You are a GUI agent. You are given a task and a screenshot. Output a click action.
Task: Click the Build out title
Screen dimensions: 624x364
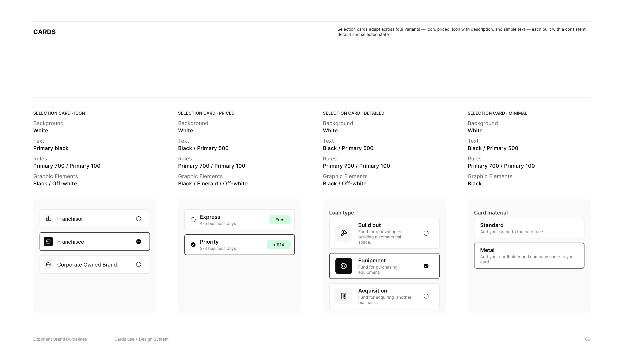(369, 225)
